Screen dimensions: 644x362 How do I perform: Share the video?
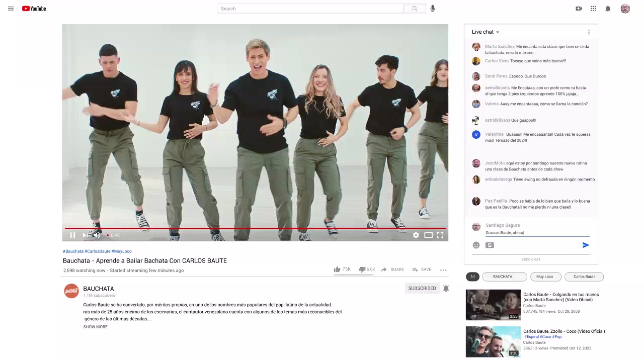pyautogui.click(x=392, y=269)
